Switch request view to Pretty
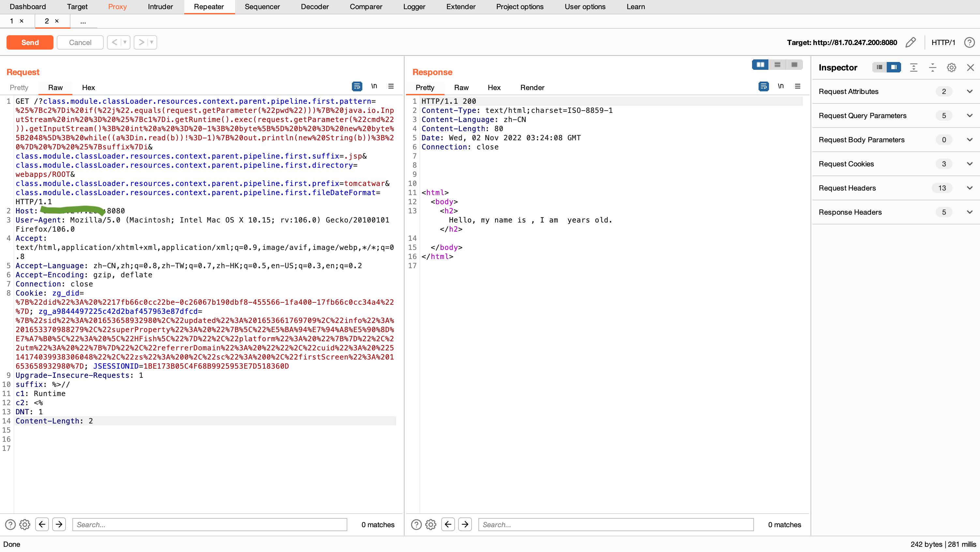 click(x=19, y=87)
